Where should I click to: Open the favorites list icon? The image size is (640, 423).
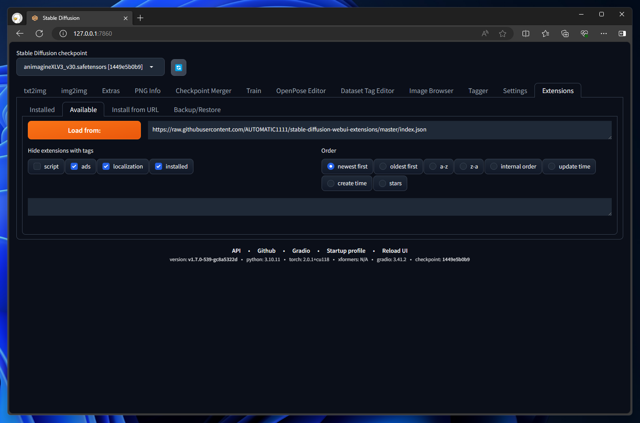coord(545,33)
